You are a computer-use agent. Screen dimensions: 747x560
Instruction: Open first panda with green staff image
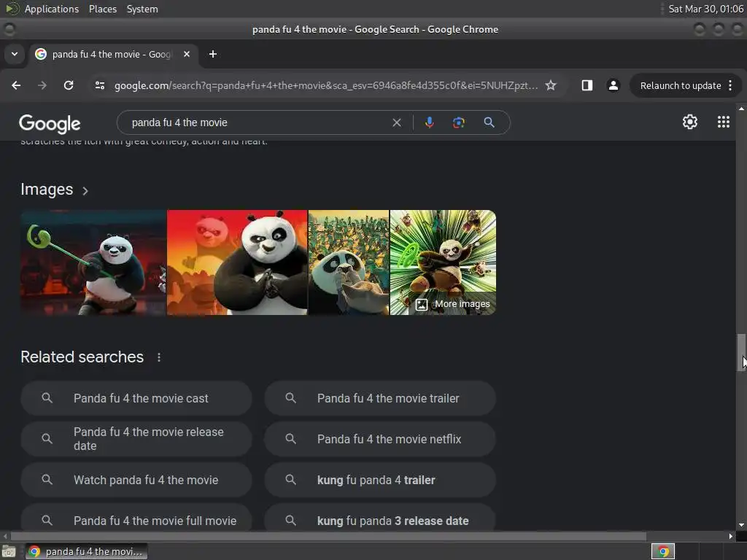coord(93,262)
